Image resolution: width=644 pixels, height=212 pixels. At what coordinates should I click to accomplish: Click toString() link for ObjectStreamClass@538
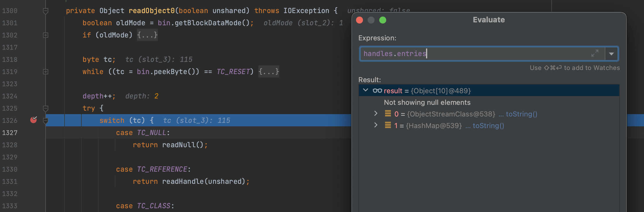click(x=521, y=114)
